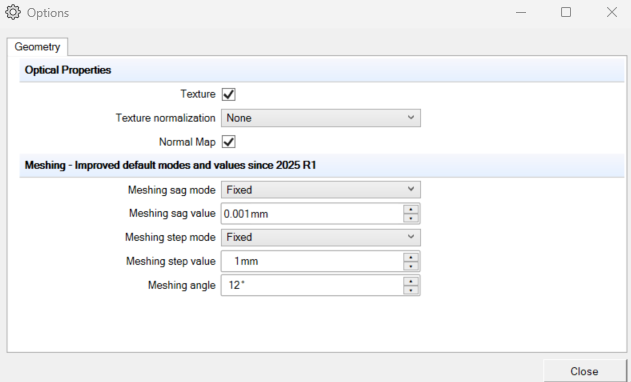This screenshot has width=631, height=382.
Task: Toggle the Normal Map checkbox
Action: [229, 142]
